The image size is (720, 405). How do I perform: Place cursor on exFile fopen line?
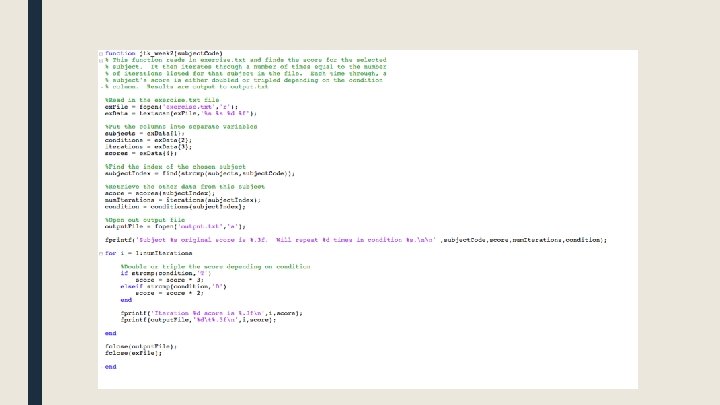[171, 107]
